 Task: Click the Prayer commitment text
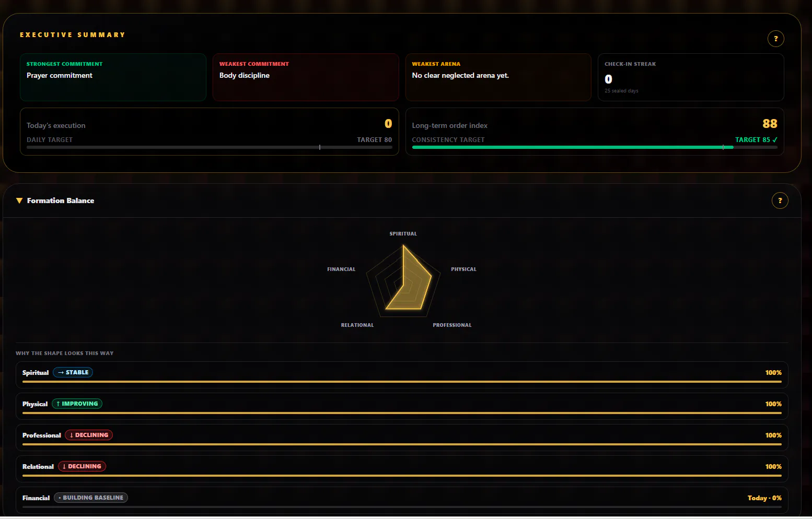(60, 76)
